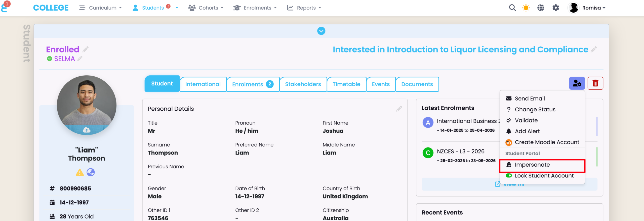Click the red delete student trash icon
Screen dimensions: 644x221
click(x=595, y=83)
